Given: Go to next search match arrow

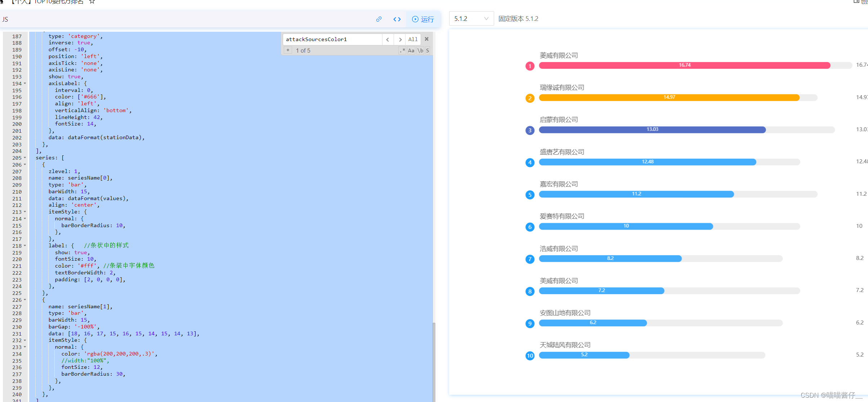Looking at the screenshot, I should (x=400, y=39).
